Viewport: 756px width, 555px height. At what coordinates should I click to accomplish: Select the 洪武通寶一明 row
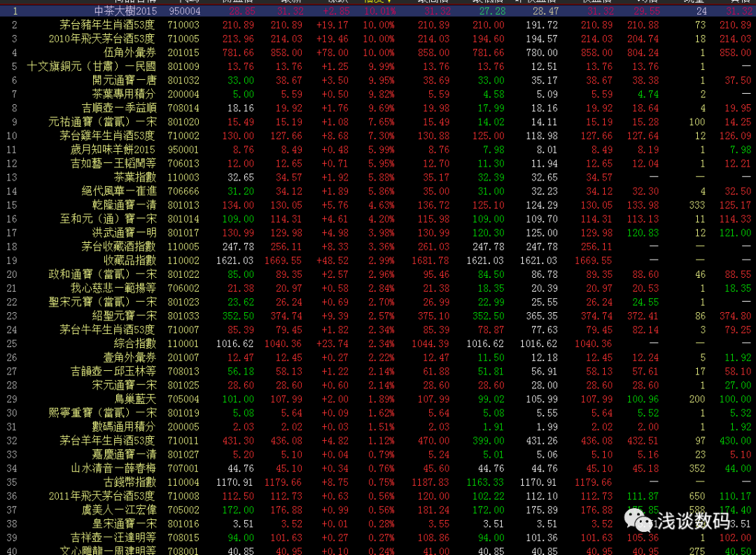tap(125, 233)
